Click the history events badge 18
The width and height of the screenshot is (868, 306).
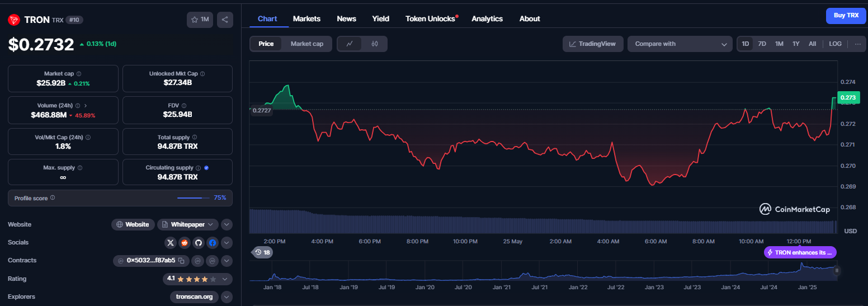coord(262,252)
